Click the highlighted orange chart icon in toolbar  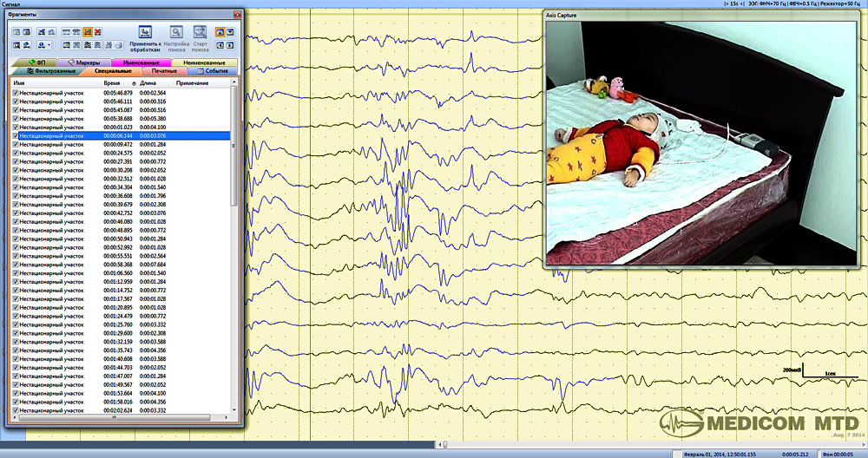pyautogui.click(x=88, y=32)
